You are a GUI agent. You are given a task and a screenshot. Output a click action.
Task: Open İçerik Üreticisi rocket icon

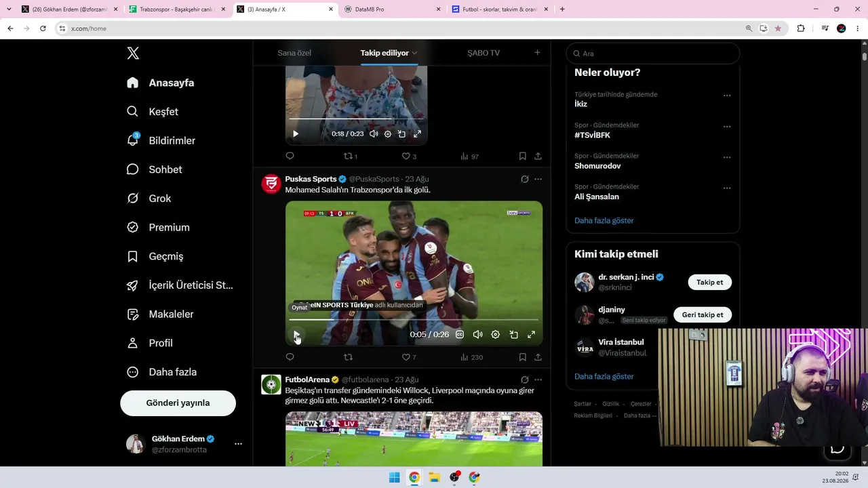(x=133, y=285)
